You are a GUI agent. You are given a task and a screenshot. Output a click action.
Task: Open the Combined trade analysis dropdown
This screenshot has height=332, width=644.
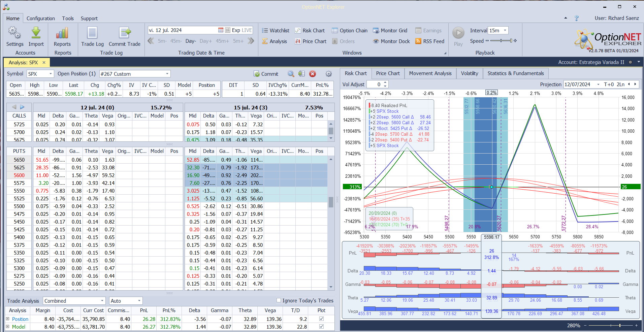pyautogui.click(x=102, y=301)
